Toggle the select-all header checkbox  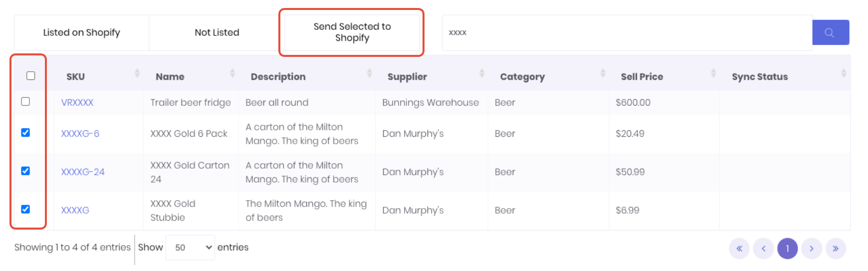31,75
